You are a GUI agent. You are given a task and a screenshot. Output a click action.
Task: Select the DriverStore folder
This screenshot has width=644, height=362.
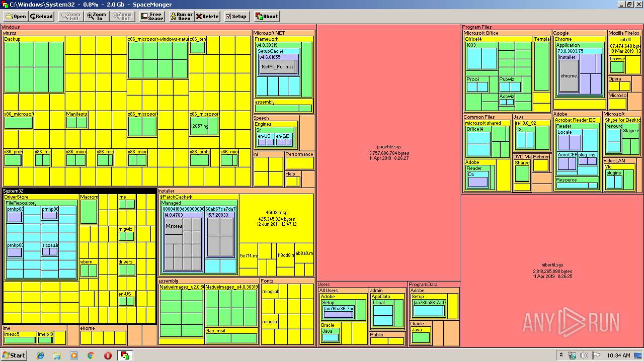[x=16, y=197]
